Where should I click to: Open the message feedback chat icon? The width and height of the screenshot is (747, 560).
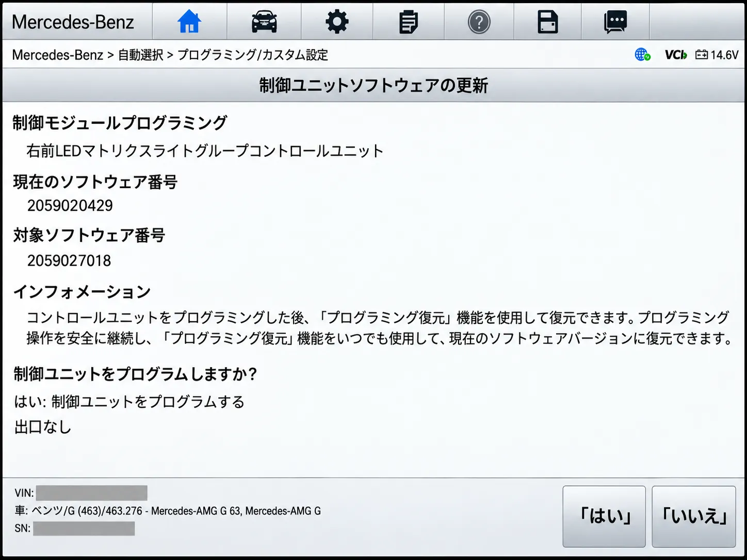tap(615, 22)
